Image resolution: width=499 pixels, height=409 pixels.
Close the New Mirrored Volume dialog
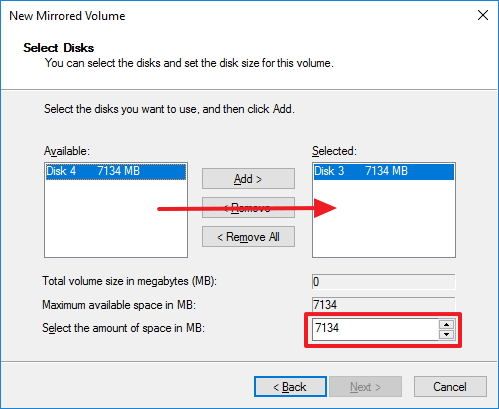pyautogui.click(x=483, y=15)
